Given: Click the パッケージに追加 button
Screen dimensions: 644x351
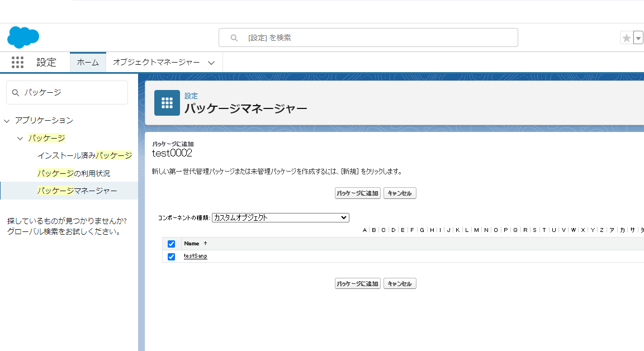Looking at the screenshot, I should pyautogui.click(x=357, y=193).
